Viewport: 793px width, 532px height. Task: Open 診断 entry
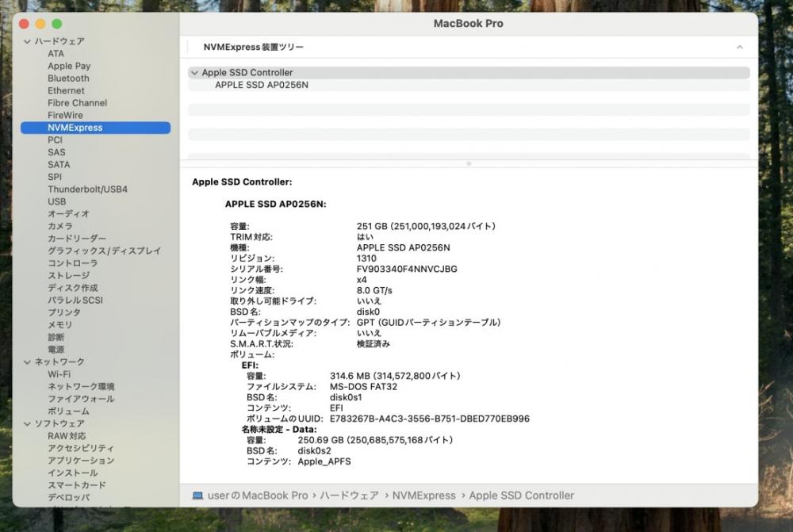(x=56, y=337)
